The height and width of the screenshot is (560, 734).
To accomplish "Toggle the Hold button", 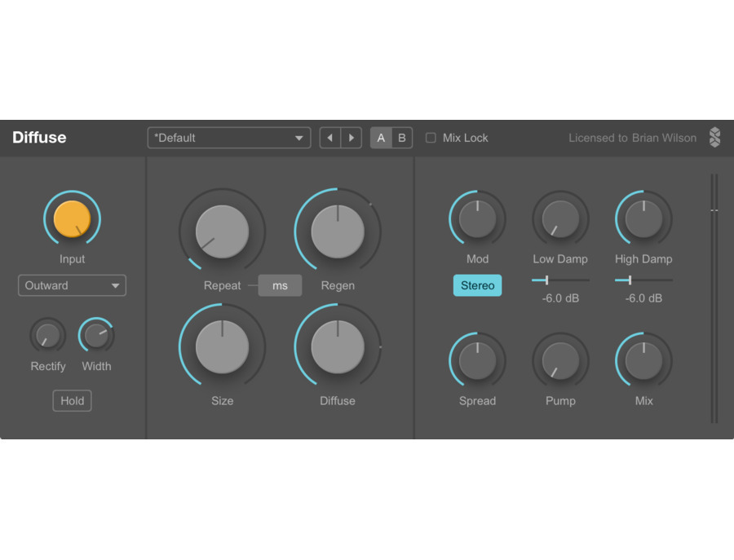I will tap(72, 401).
